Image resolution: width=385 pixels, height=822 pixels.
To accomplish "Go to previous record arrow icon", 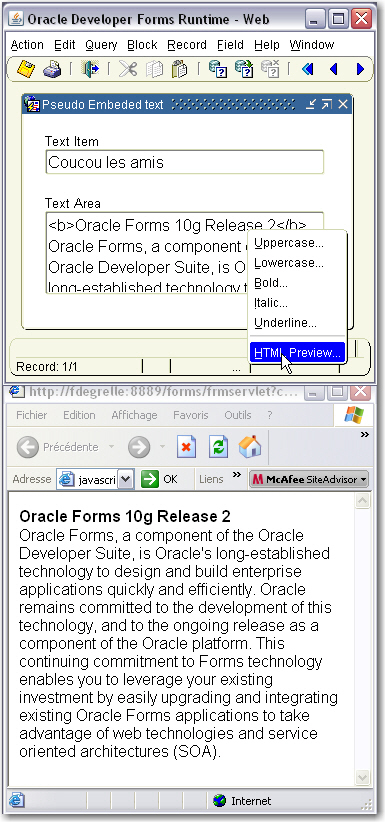I will click(334, 69).
